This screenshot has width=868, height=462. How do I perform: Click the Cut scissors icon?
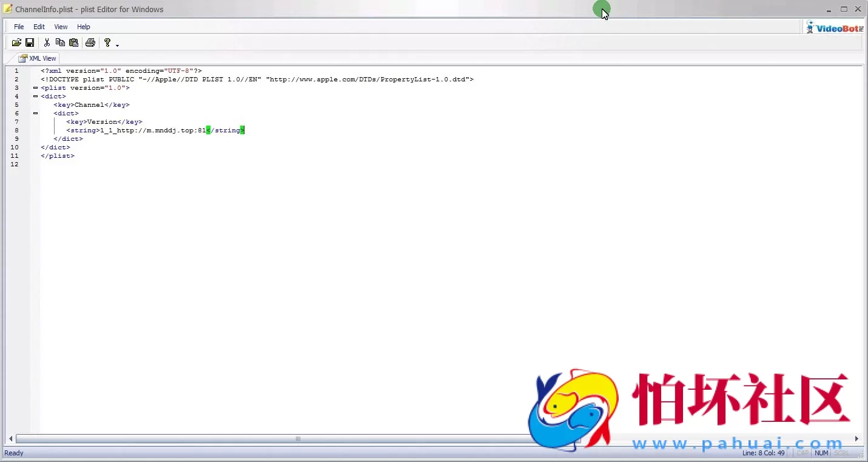click(x=47, y=42)
